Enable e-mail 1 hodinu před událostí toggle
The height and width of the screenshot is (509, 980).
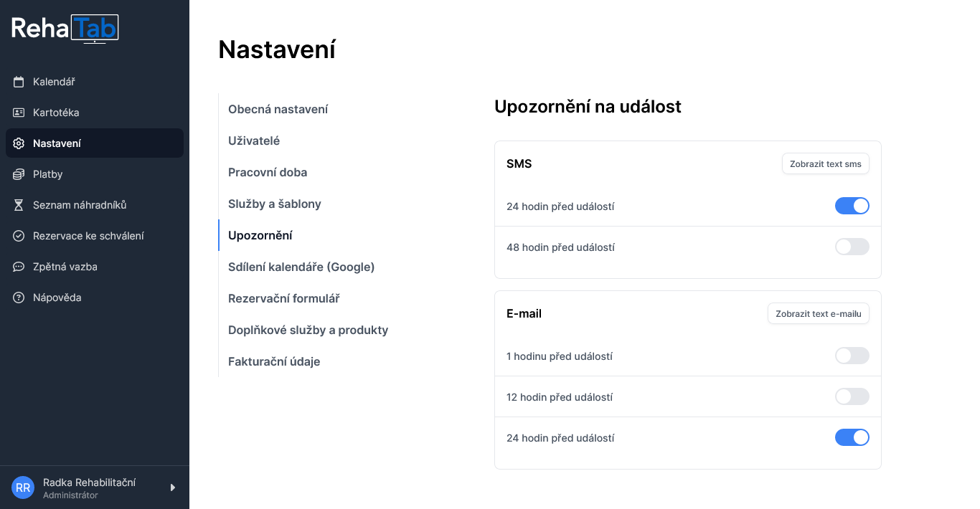[852, 356]
